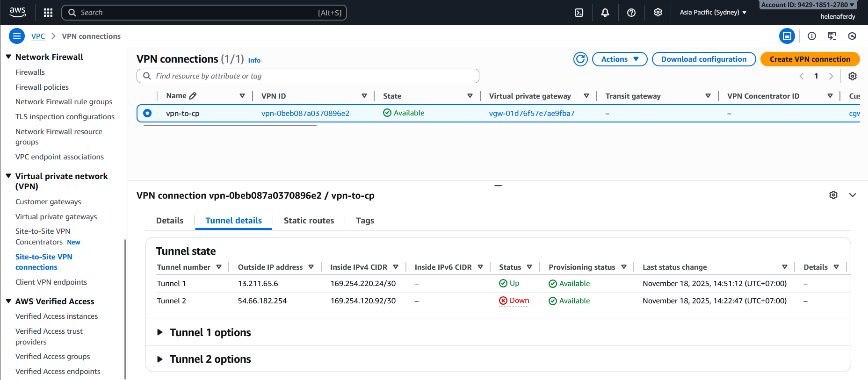Open the AWS services grid menu
The width and height of the screenshot is (868, 380).
[x=48, y=13]
